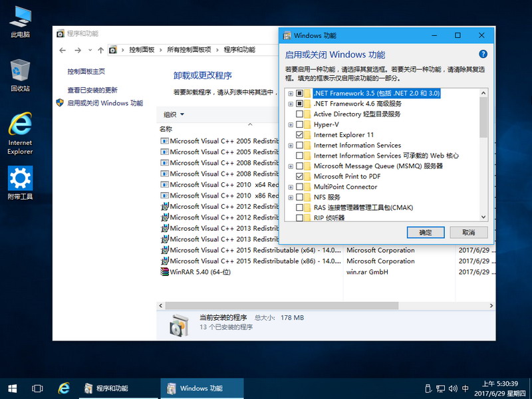
Task: Go forward in the 程序和功能 window
Action: (x=78, y=51)
